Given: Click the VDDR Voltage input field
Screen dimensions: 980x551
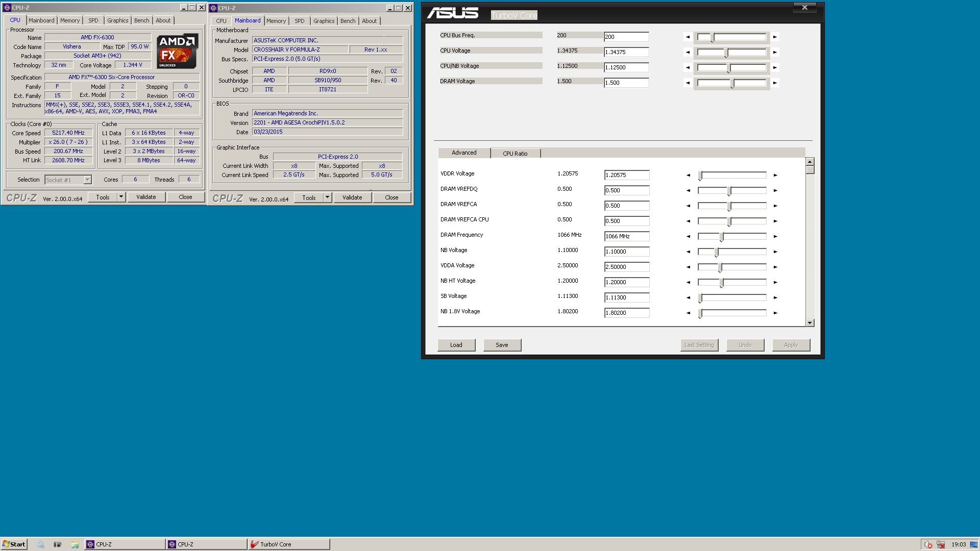Looking at the screenshot, I should (626, 175).
